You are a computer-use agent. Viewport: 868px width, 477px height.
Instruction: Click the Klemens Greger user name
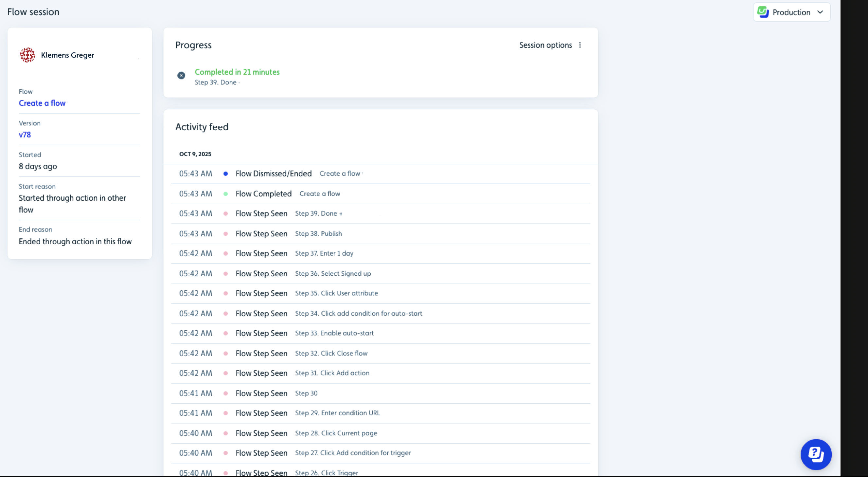click(67, 55)
